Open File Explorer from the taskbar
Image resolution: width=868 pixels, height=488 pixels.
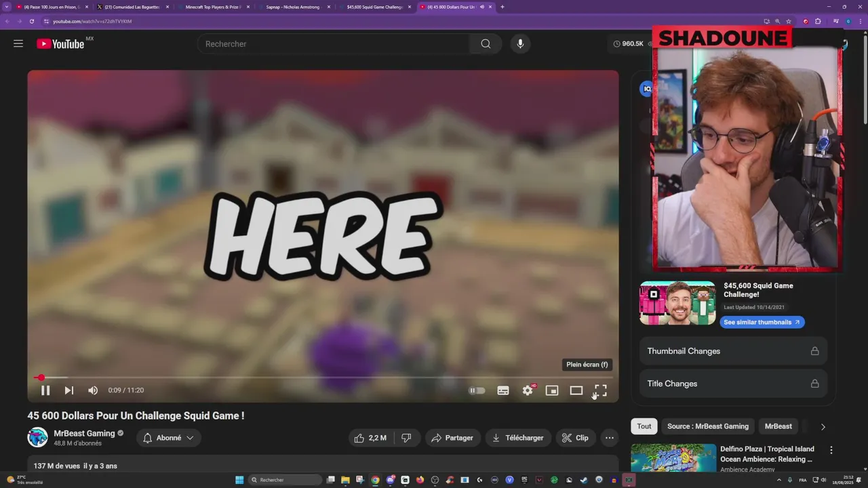pos(345,480)
